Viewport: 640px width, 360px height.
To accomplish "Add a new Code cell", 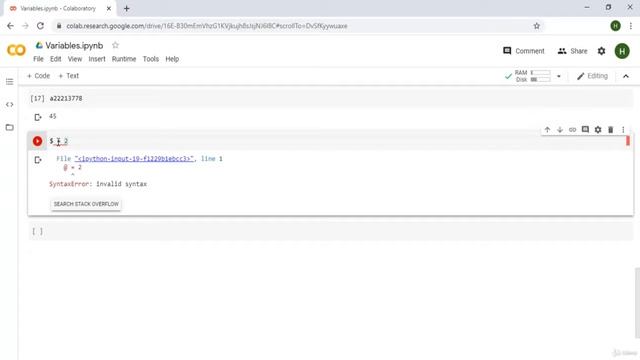I will pos(38,76).
